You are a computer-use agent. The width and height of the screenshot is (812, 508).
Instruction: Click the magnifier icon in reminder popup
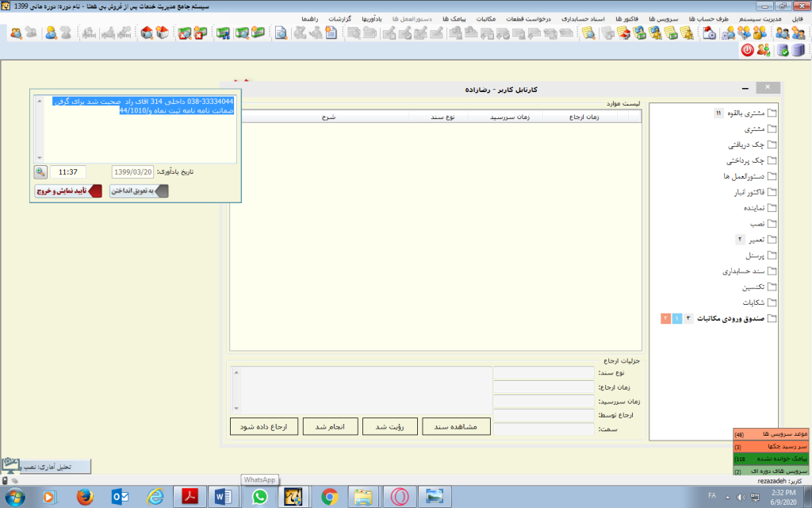40,171
